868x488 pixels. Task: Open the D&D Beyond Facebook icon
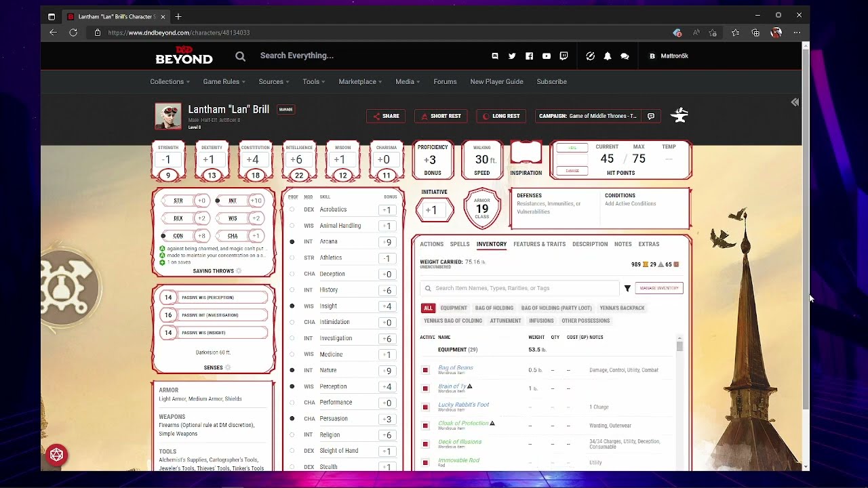coord(529,56)
